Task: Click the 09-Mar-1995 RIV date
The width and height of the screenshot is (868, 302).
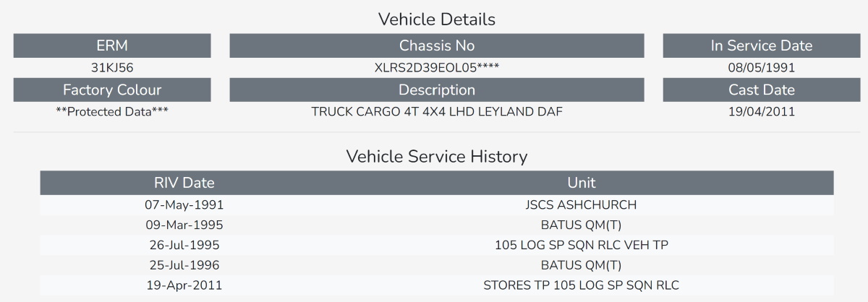Action: click(184, 225)
